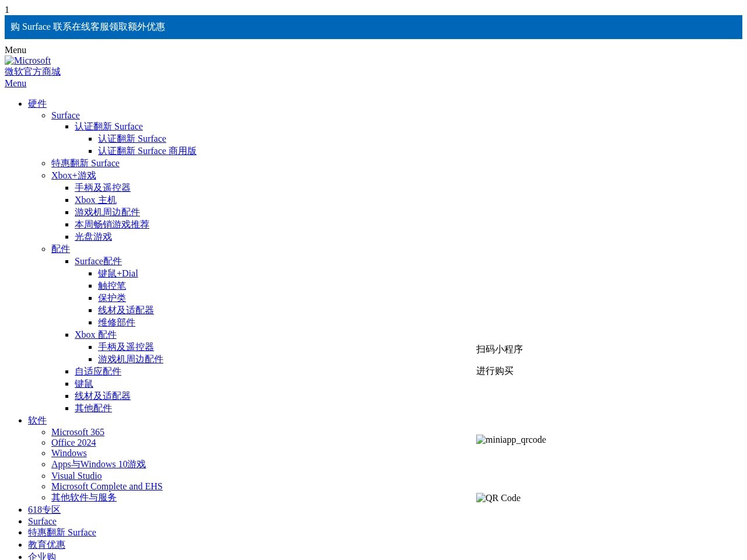747x560 pixels.
Task: Open the 自适应配件 link
Action: click(98, 372)
